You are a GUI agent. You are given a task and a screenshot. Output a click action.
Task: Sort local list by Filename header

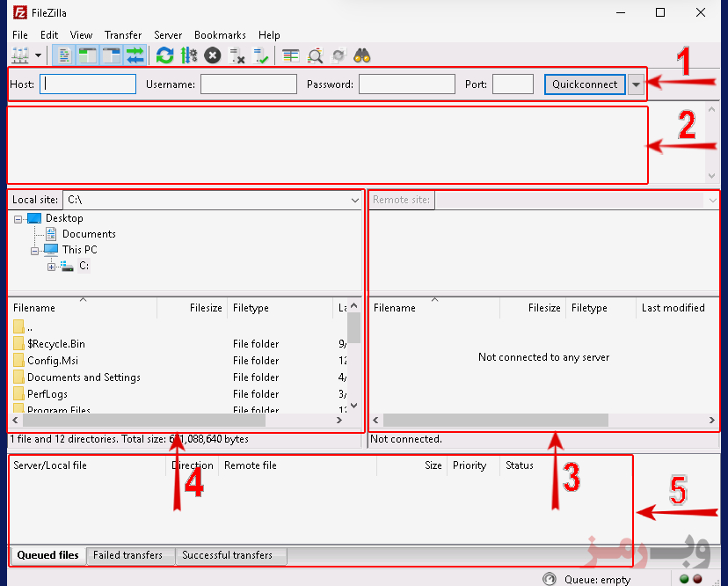tap(83, 308)
